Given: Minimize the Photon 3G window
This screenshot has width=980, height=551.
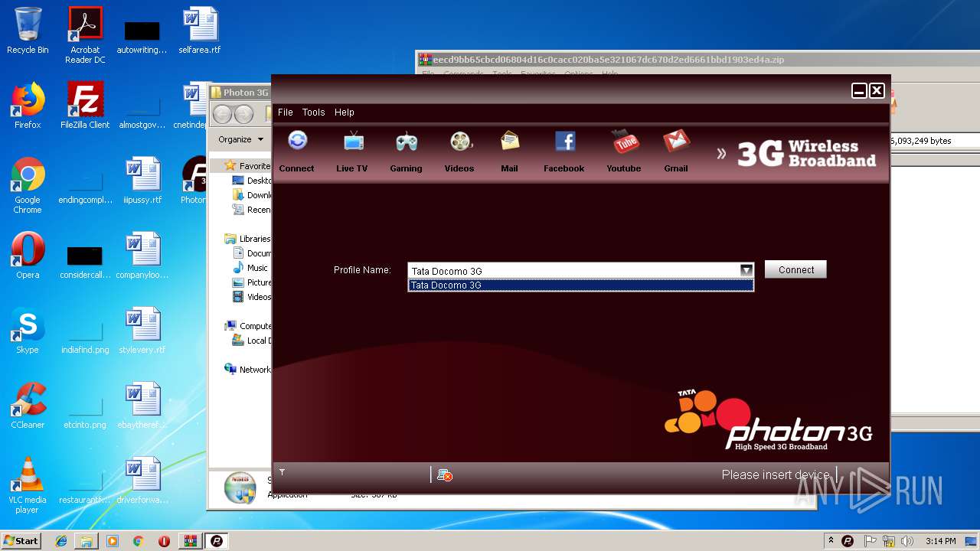Looking at the screenshot, I should pos(859,91).
